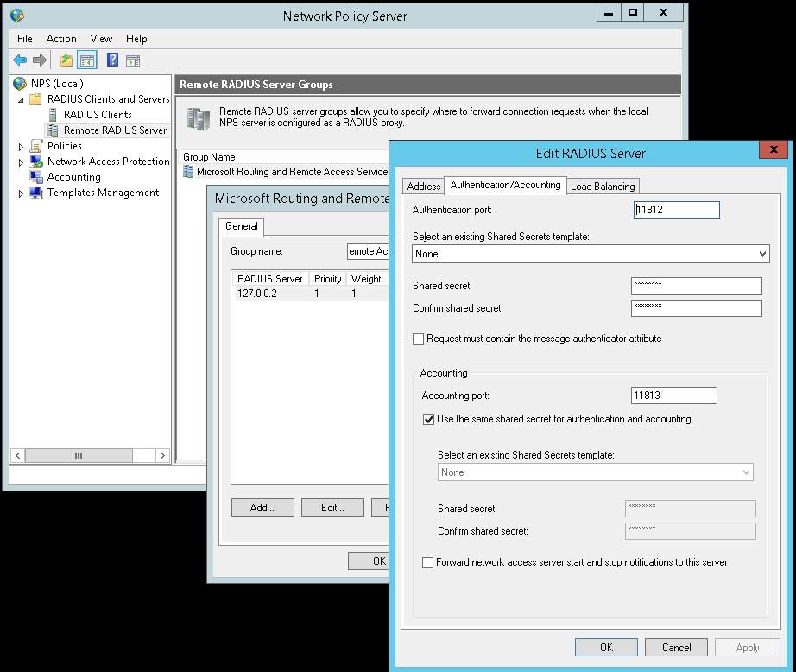Click the authentication Shared secret field

697,285
